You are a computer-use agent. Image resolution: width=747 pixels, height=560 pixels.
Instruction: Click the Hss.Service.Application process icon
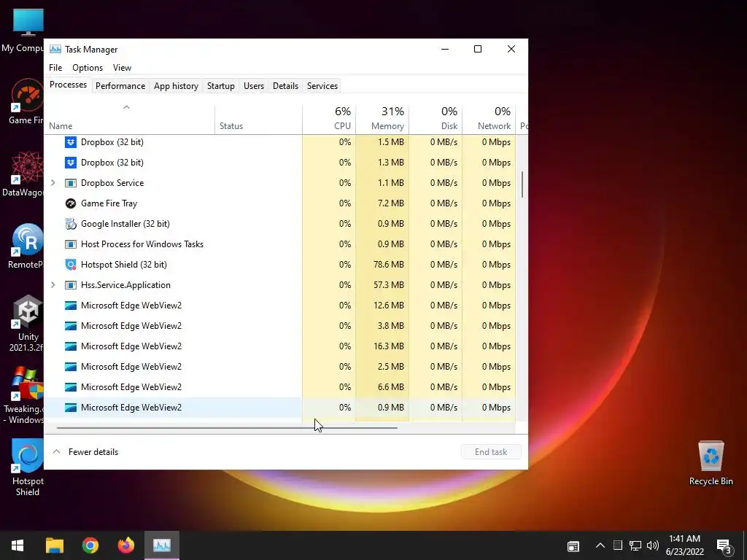click(71, 285)
